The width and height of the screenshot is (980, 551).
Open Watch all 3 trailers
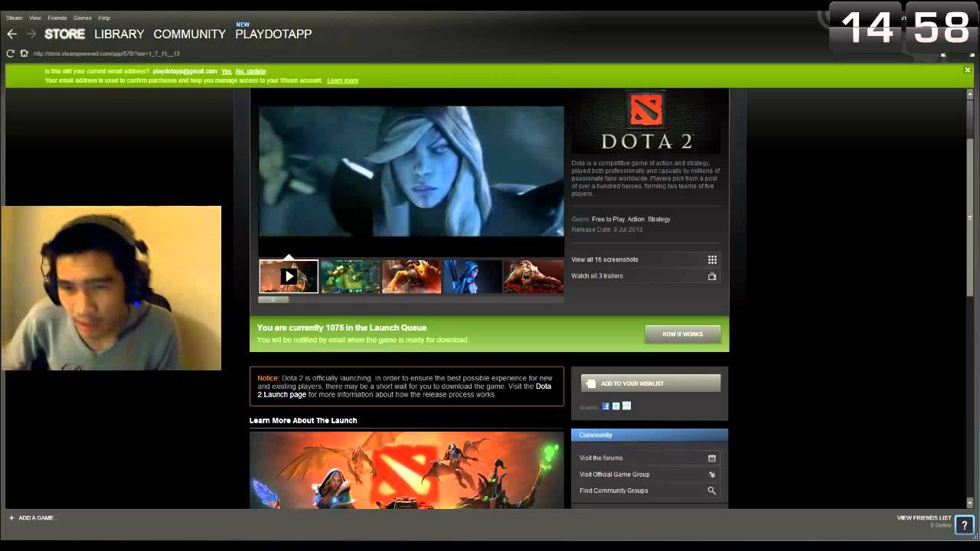pyautogui.click(x=596, y=276)
